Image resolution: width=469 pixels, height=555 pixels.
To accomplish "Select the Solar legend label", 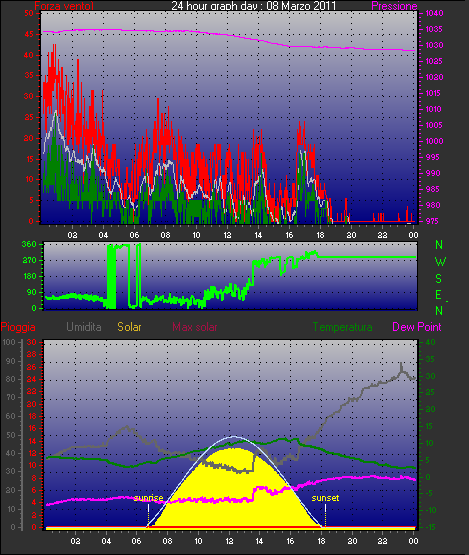I will (129, 327).
